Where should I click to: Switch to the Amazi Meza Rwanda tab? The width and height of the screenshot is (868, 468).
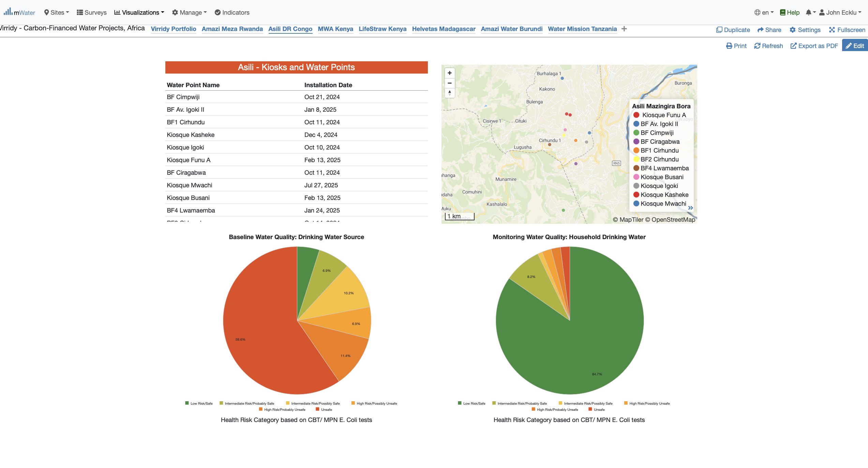pyautogui.click(x=232, y=29)
